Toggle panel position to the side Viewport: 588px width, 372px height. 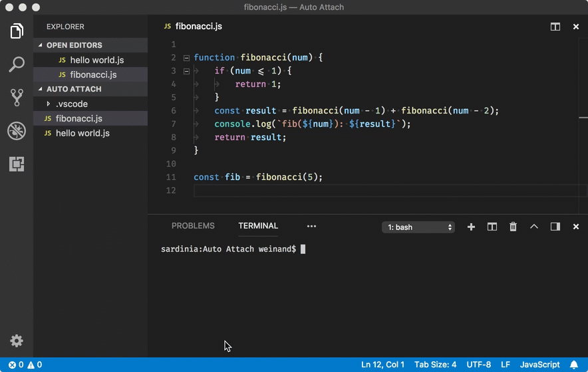[555, 227]
